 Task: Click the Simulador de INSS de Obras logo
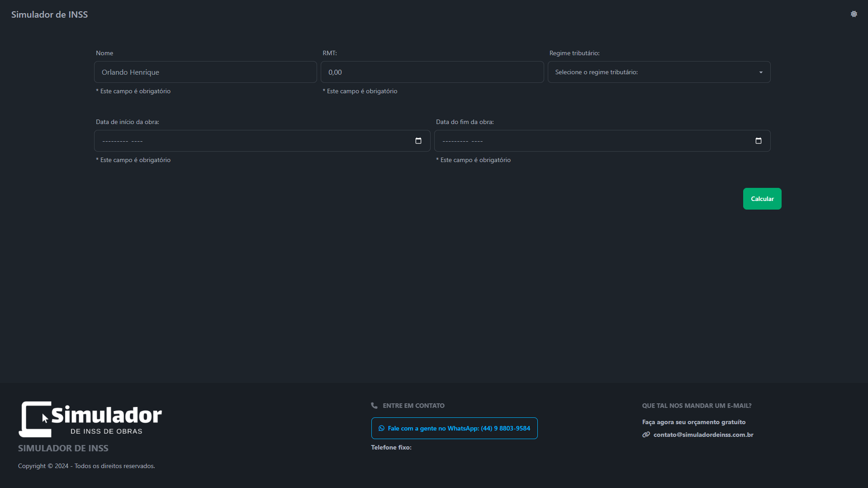90,419
